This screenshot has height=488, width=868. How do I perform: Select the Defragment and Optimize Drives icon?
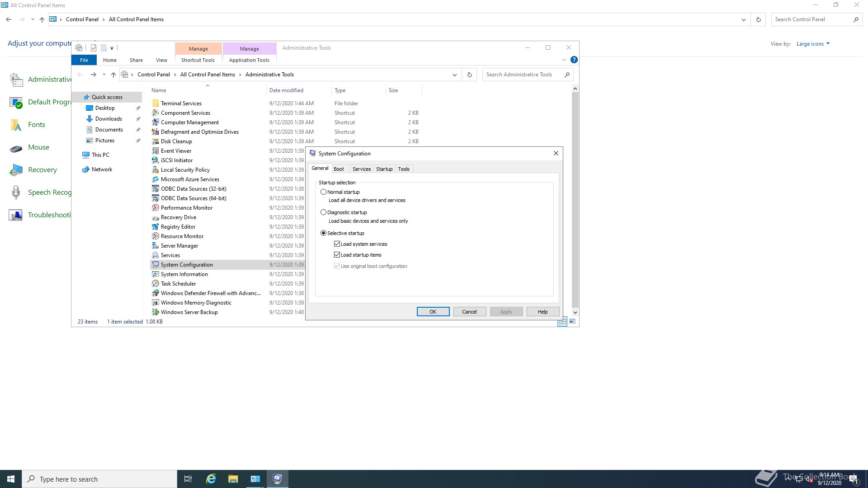[156, 132]
